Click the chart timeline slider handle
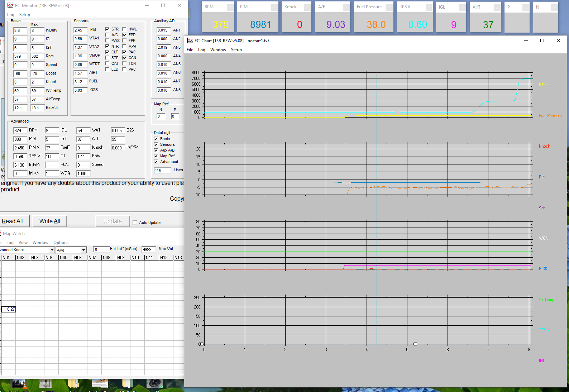The width and height of the screenshot is (569, 392). pyautogui.click(x=415, y=344)
